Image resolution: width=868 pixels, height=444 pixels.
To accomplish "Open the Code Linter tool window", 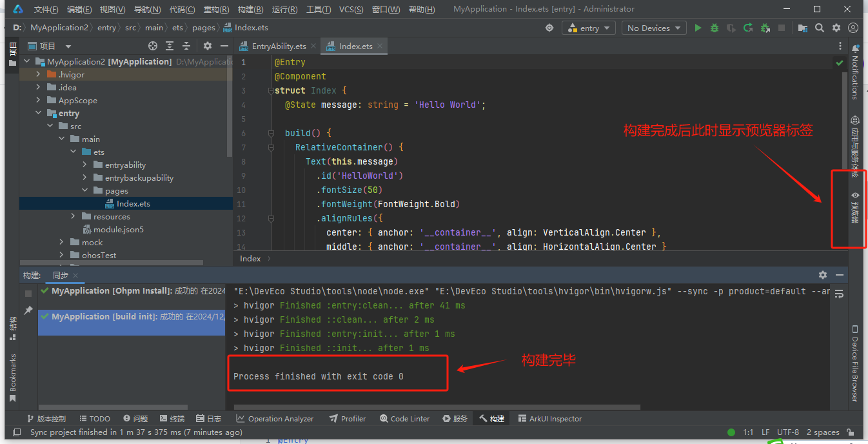I will click(x=404, y=418).
